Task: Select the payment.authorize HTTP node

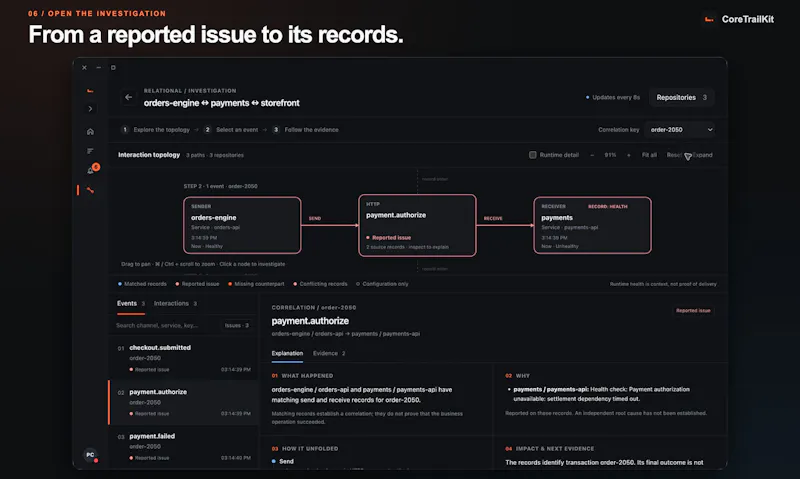Action: [x=417, y=225]
